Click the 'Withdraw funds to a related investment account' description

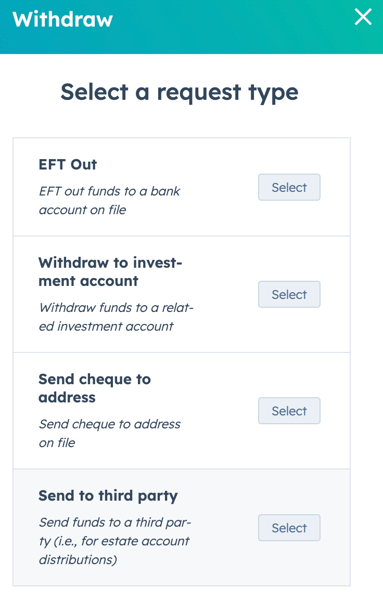[116, 317]
